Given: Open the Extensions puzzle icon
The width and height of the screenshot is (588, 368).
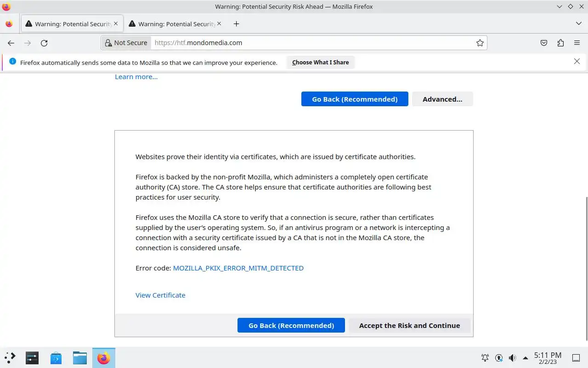Looking at the screenshot, I should [x=560, y=43].
